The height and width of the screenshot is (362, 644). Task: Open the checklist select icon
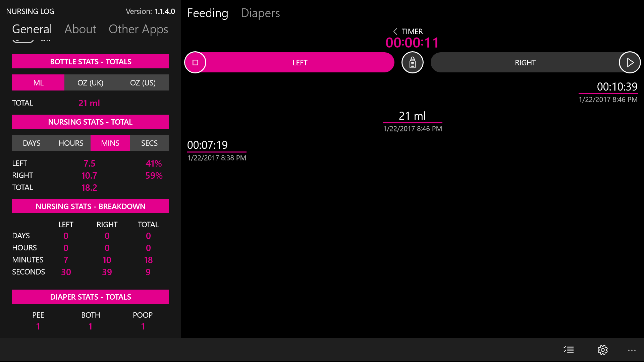[569, 350]
